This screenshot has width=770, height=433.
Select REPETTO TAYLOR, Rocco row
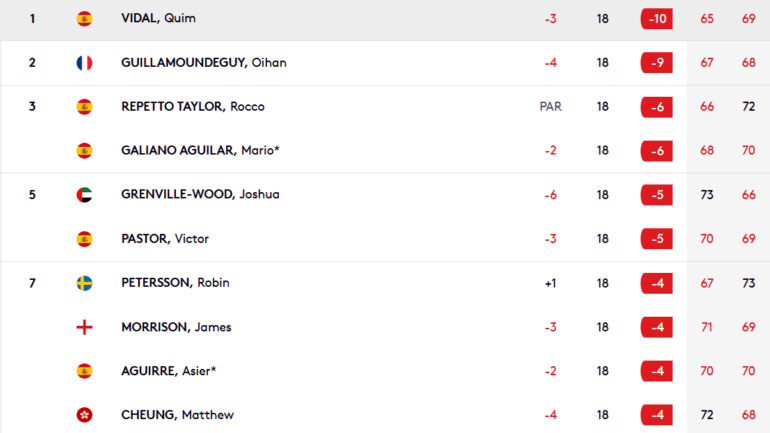(385, 107)
